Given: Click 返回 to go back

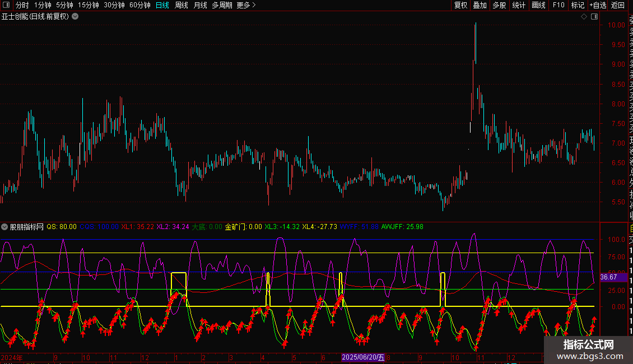Looking at the screenshot, I should (618, 5).
